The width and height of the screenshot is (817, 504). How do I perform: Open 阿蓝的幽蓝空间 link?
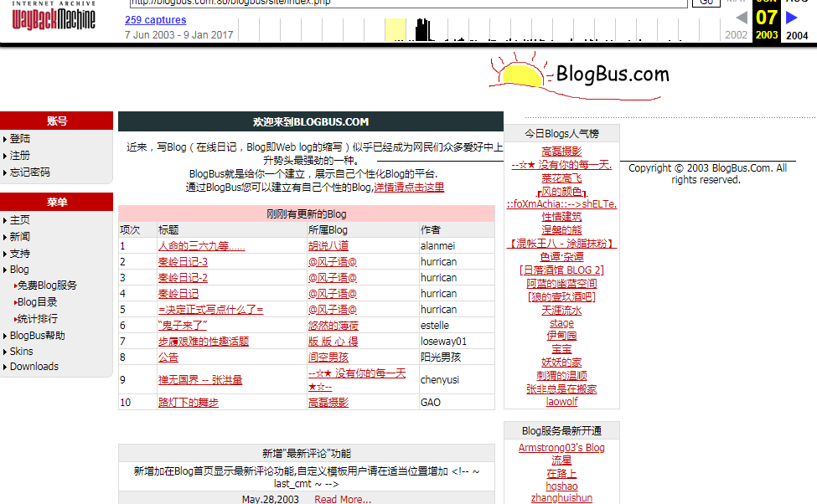coord(561,284)
